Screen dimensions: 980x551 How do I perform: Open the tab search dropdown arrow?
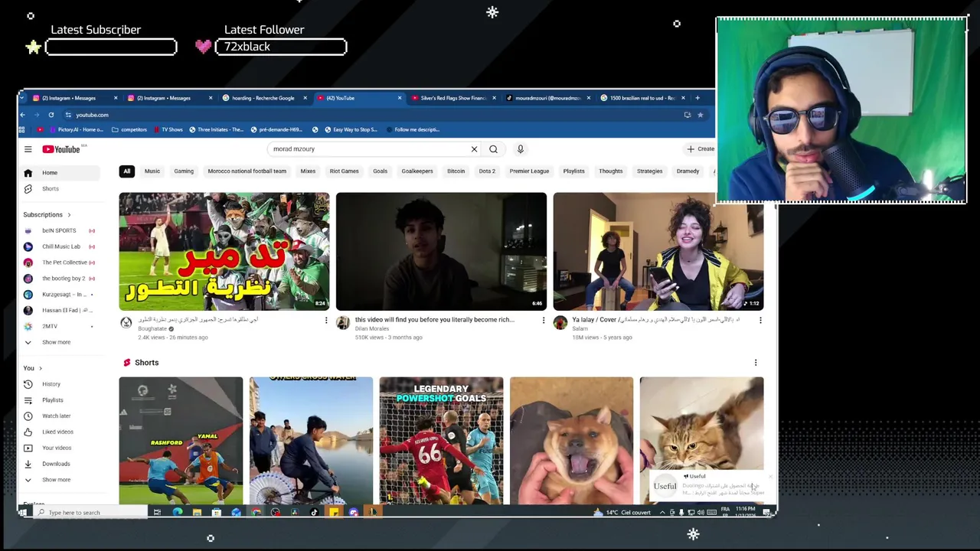[x=22, y=98]
